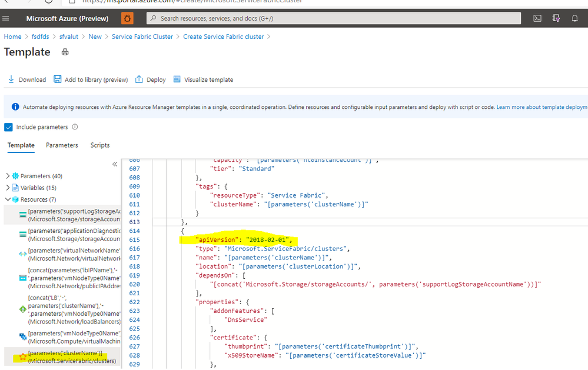Click the load balancer resource icon

pyautogui.click(x=23, y=309)
